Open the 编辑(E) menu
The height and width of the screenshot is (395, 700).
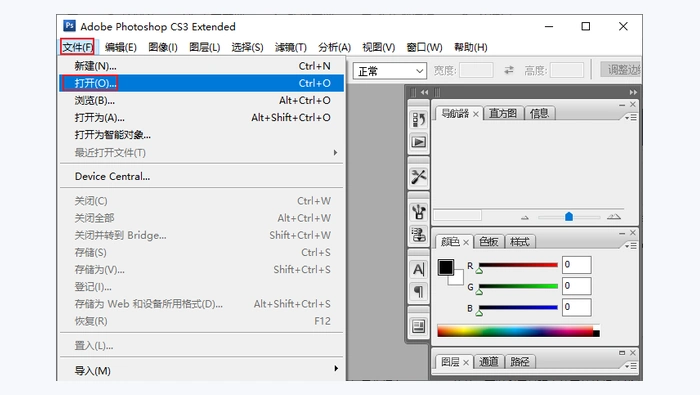click(x=121, y=47)
